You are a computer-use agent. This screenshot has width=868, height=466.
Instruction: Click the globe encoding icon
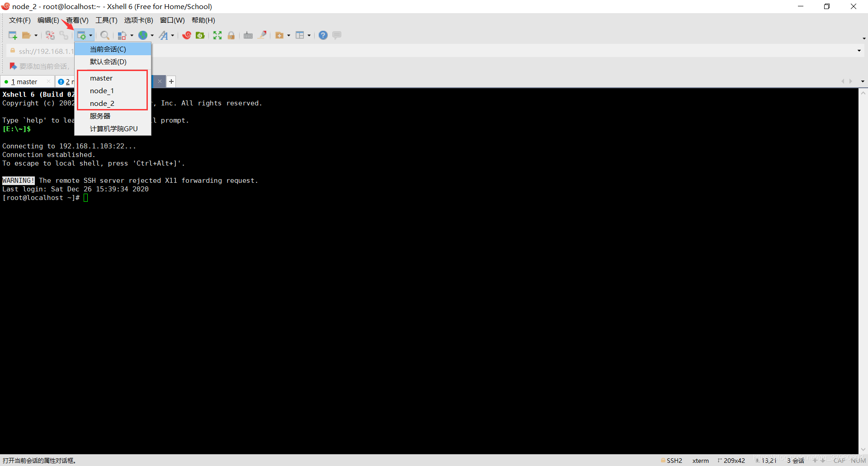pos(143,35)
